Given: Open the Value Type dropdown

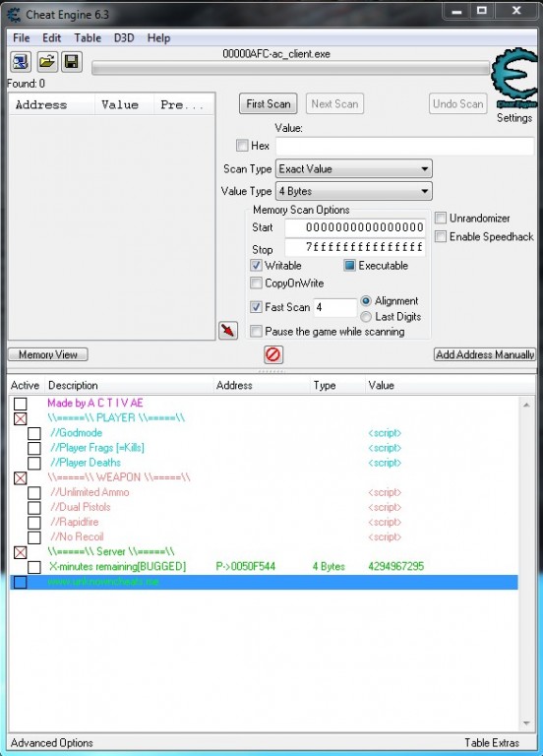Looking at the screenshot, I should click(354, 191).
